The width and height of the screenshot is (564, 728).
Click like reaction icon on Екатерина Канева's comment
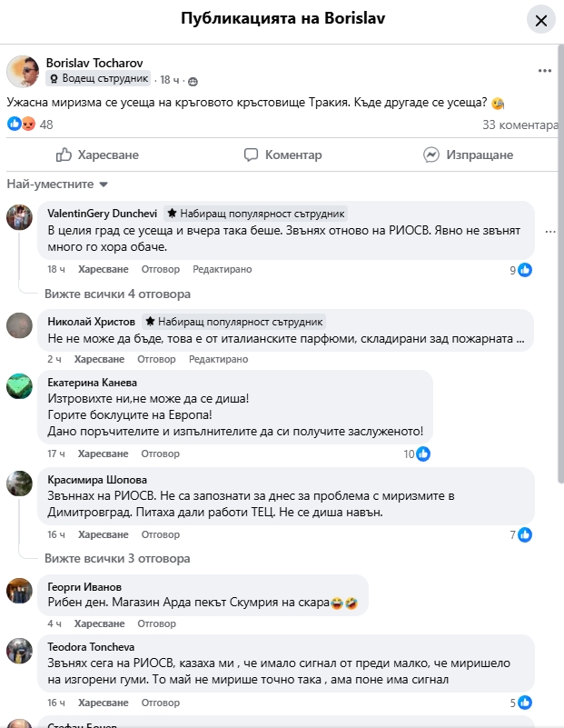pyautogui.click(x=422, y=454)
